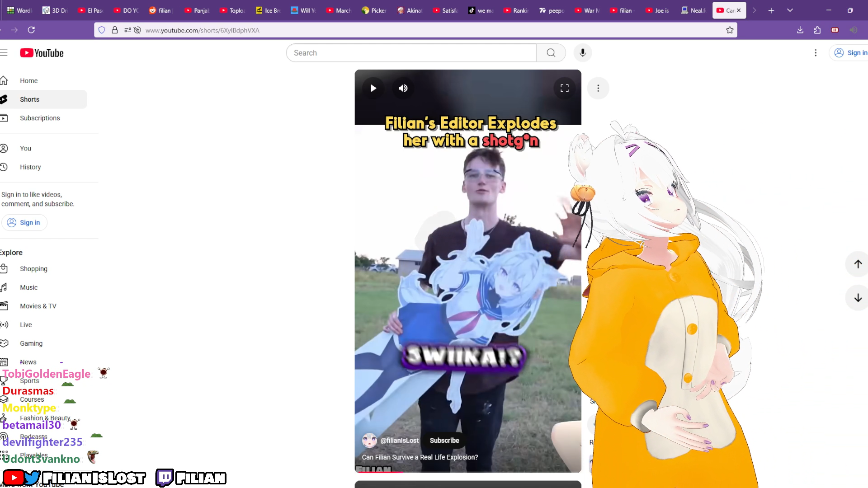Switch to the Akinat tab
The image size is (868, 488).
click(x=410, y=10)
